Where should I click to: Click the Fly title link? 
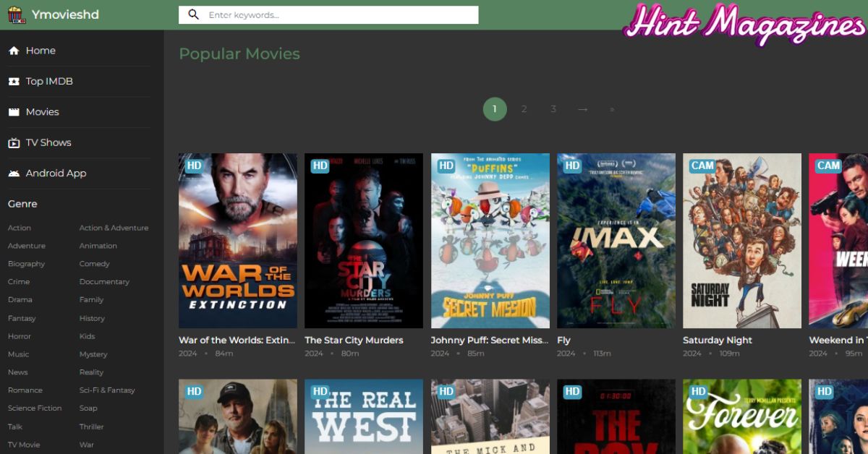[564, 340]
